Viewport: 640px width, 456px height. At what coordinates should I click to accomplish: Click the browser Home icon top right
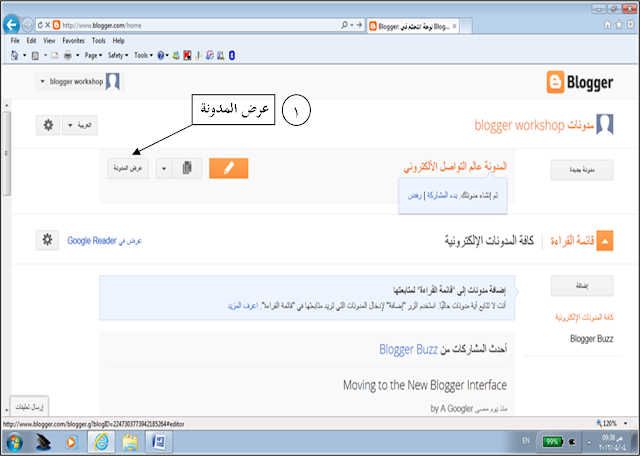(x=607, y=25)
